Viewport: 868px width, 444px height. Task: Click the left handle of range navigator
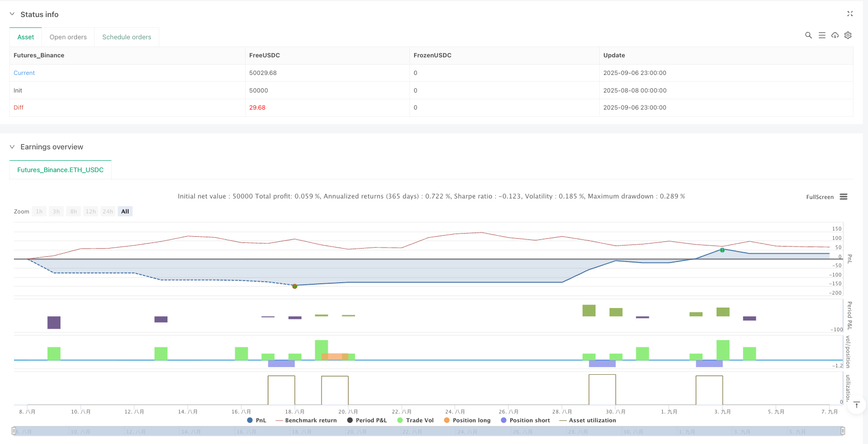[x=14, y=431]
